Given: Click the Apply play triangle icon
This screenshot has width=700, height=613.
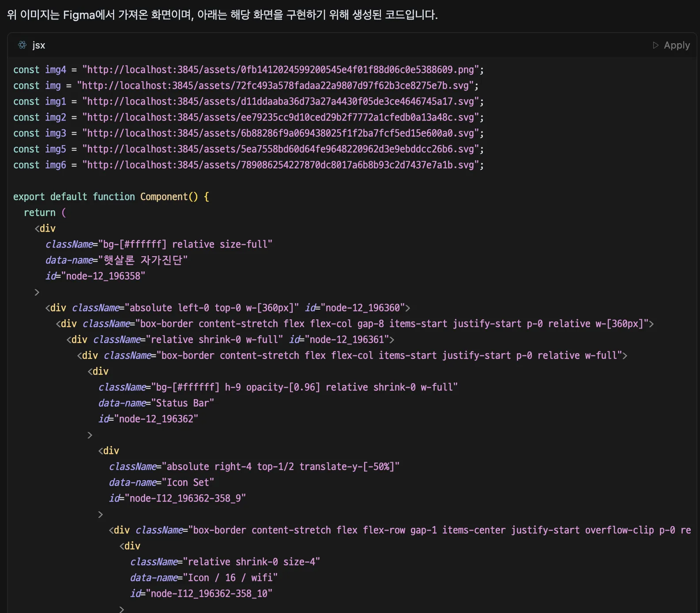Looking at the screenshot, I should tap(656, 45).
